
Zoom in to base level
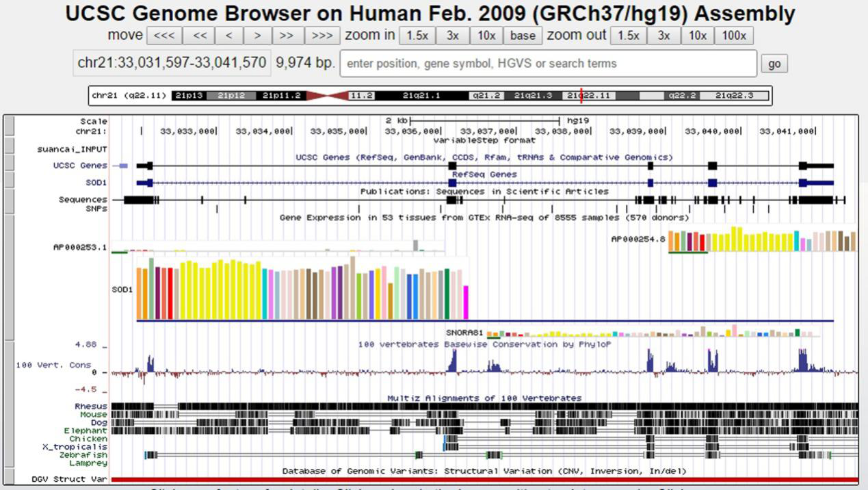coord(523,36)
